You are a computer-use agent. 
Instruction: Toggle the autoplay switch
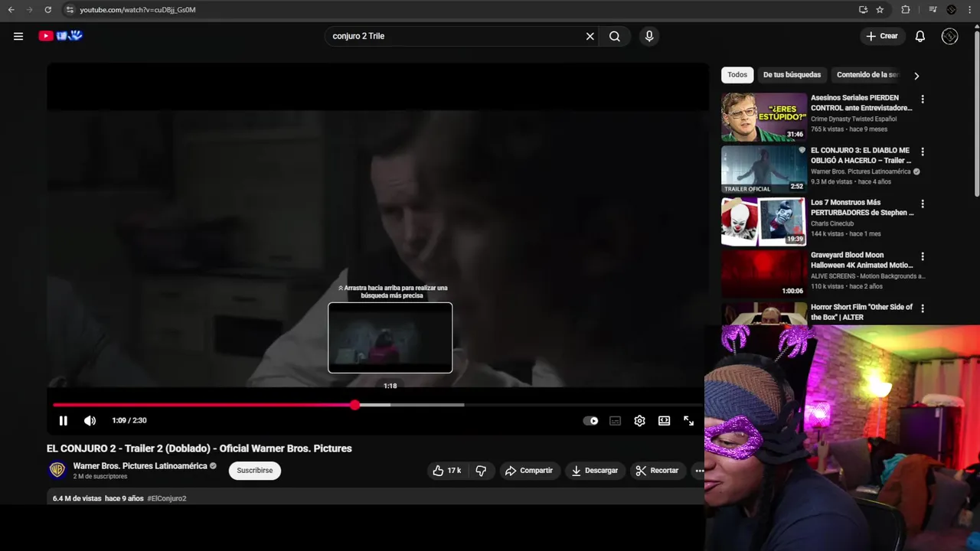point(590,421)
